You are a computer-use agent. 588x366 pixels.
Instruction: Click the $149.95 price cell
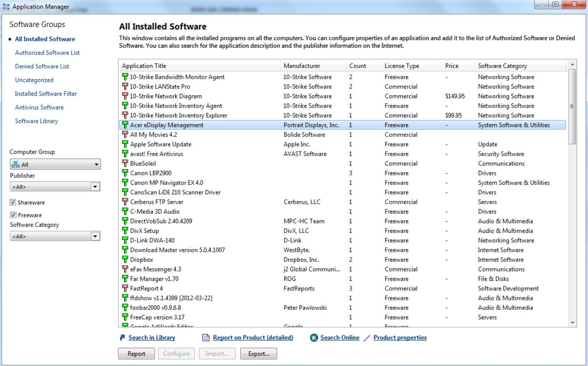455,96
